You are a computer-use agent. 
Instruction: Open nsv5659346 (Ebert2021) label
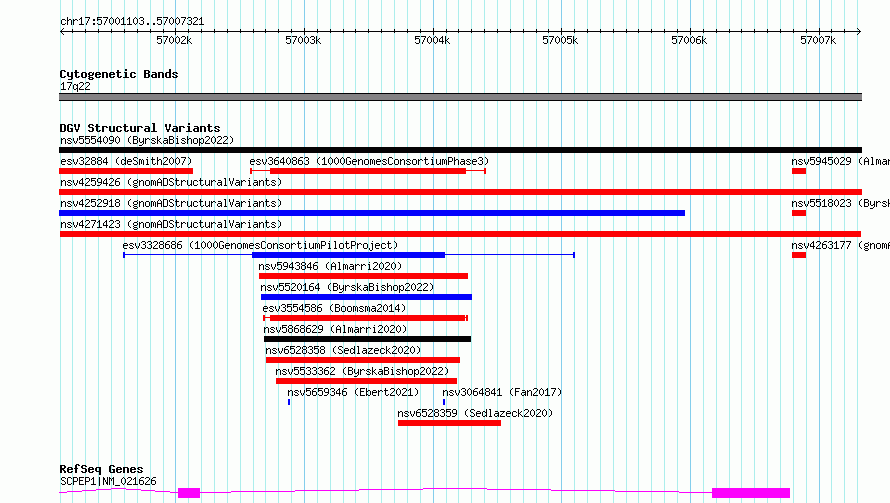(353, 392)
